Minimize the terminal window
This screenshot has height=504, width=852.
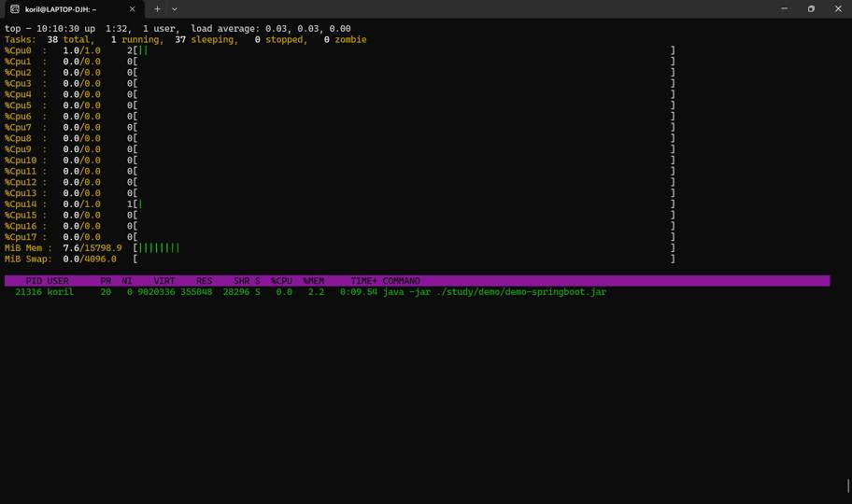[x=784, y=9]
